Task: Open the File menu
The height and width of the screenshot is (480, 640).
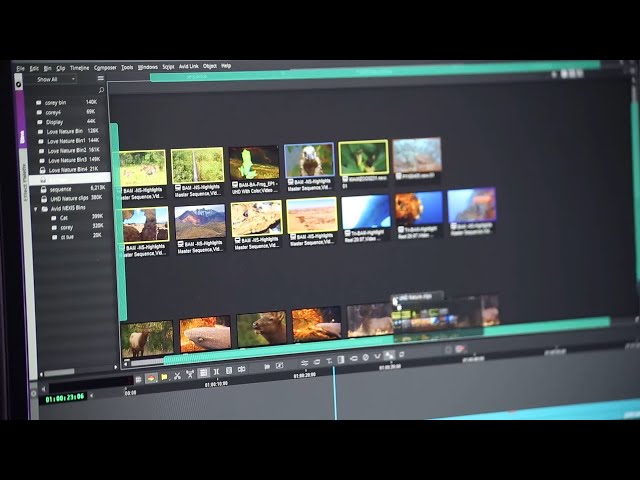Action: point(20,69)
